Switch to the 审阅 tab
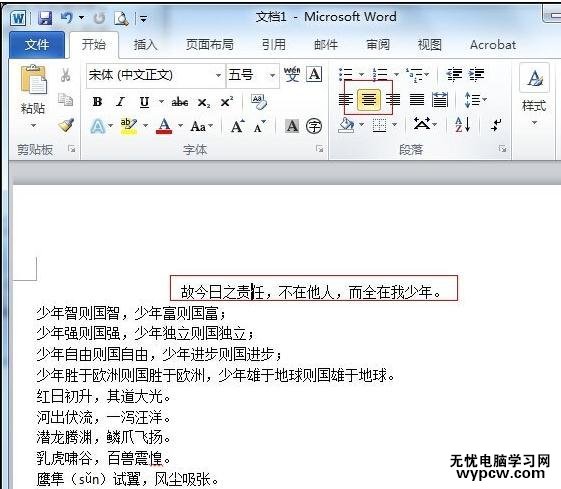 tap(378, 45)
